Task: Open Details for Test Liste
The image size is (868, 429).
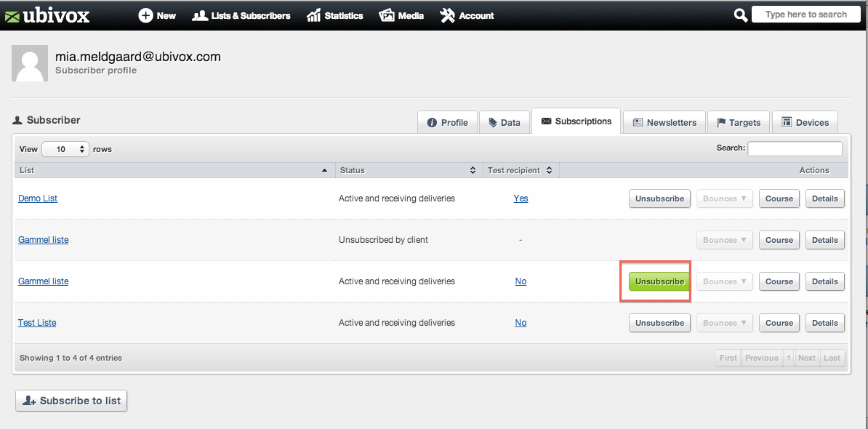Action: (825, 324)
